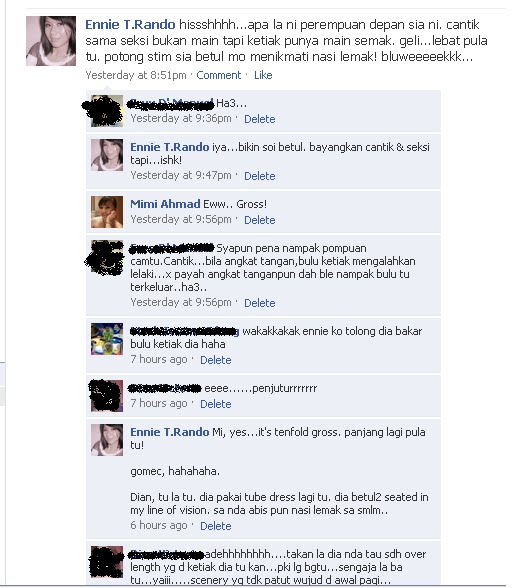
Task: Click the colorful avatar beside the 'wakakkakak' comment
Action: (x=107, y=339)
